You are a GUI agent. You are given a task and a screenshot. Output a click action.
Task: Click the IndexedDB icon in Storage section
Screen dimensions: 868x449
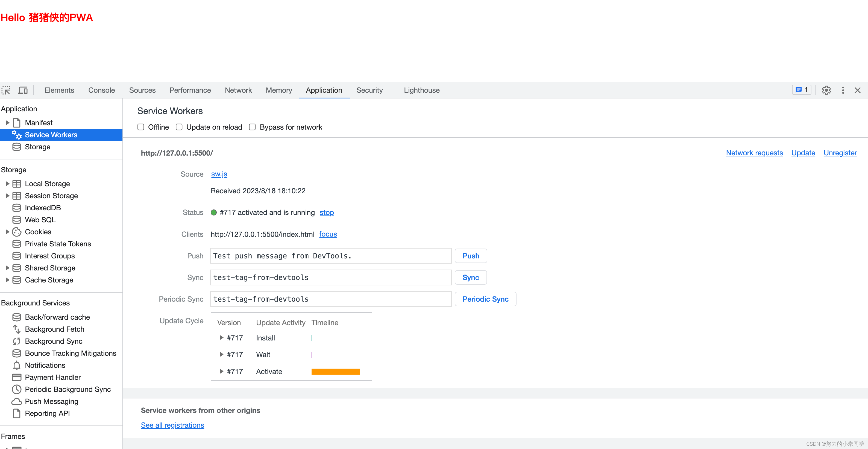coord(17,207)
